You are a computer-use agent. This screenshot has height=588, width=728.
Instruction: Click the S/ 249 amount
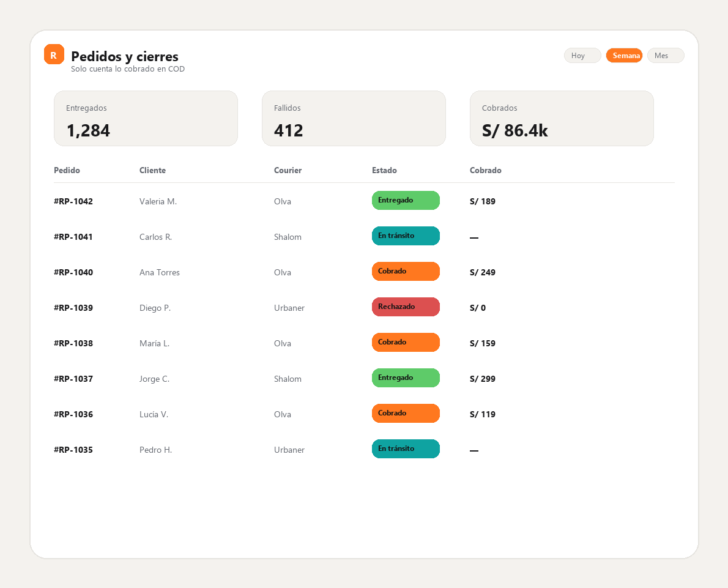click(x=483, y=273)
